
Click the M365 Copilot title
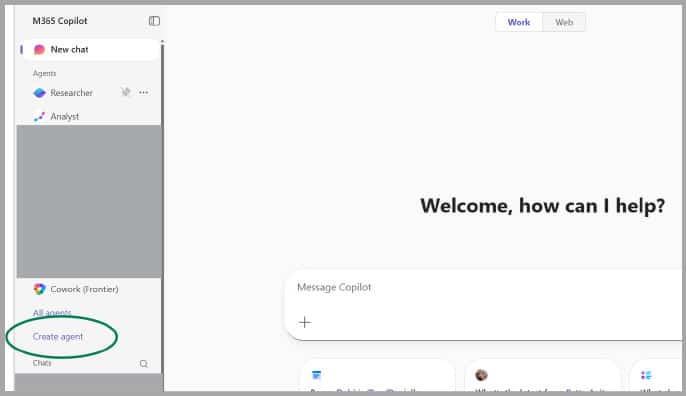coord(60,21)
